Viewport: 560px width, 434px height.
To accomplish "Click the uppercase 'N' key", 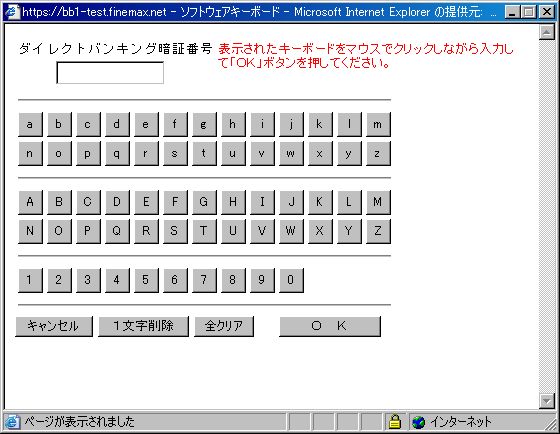I will click(30, 231).
